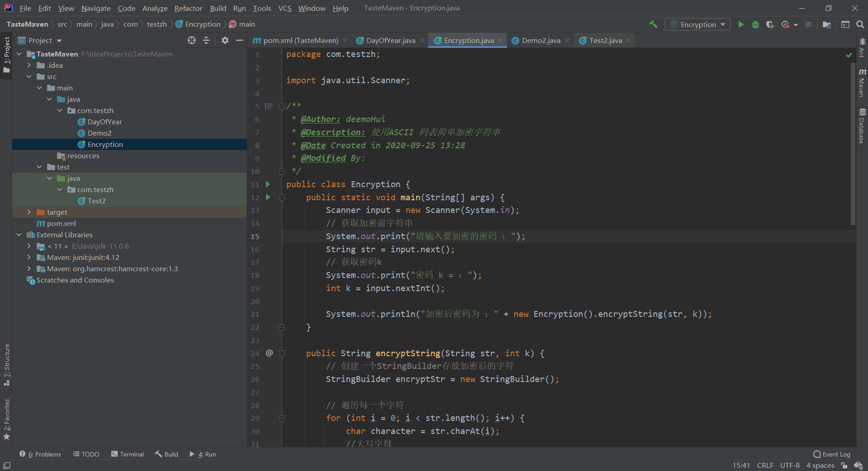
Task: Click the green inspection checkmark
Action: pos(849,55)
